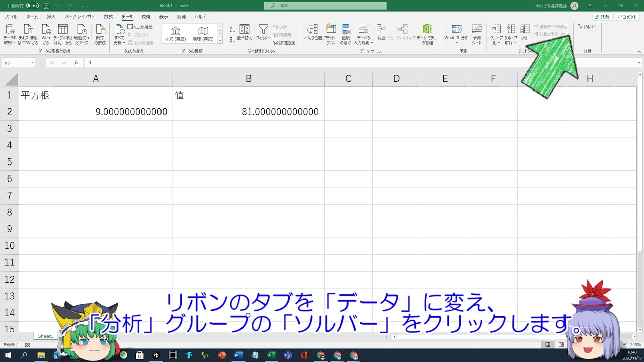The image size is (644, 362).
Task: Open Microsoft Teams from the taskbar
Action: coord(288,355)
